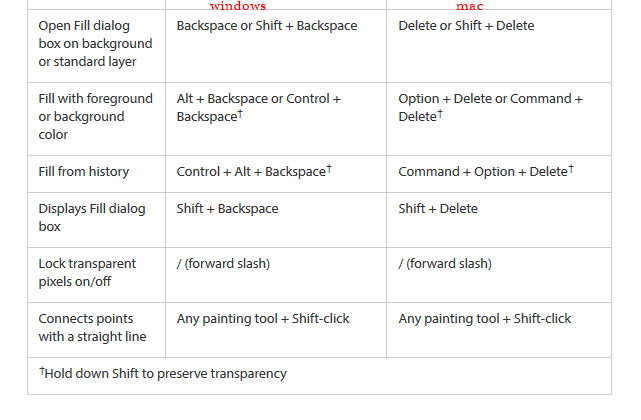Select the "Displays Fill dialog box" row label

(x=91, y=218)
